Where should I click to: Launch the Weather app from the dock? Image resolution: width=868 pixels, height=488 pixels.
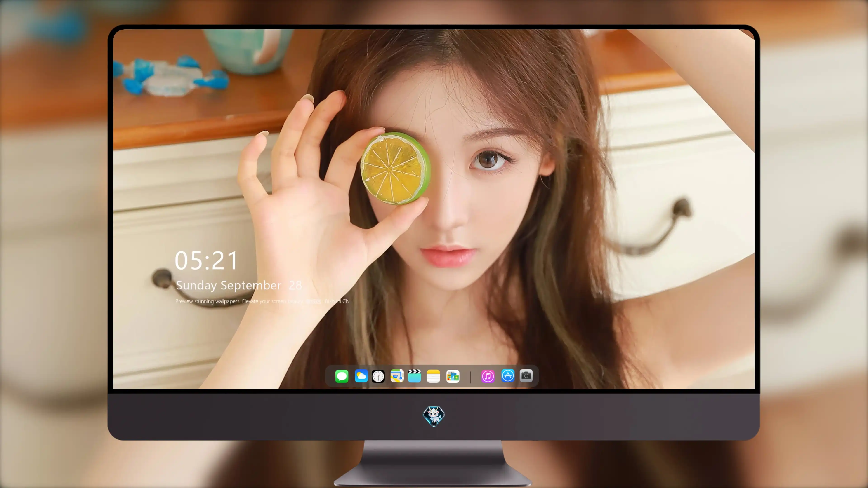pyautogui.click(x=361, y=376)
